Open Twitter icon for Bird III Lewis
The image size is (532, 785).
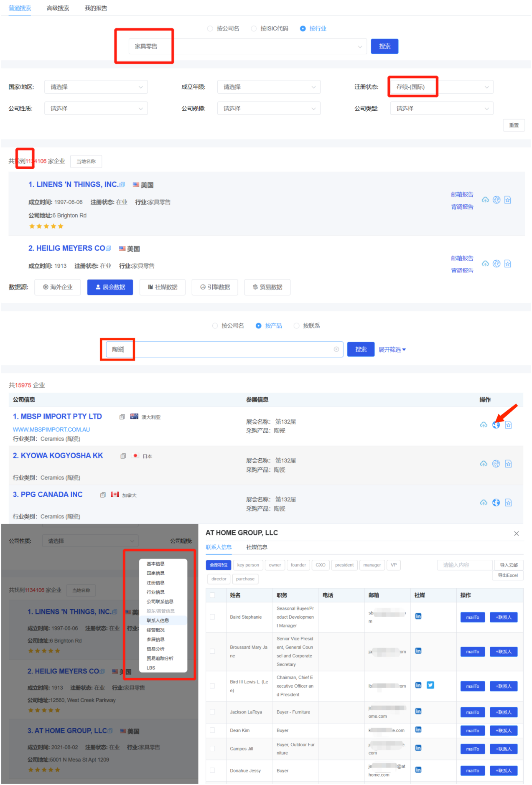[x=430, y=685]
